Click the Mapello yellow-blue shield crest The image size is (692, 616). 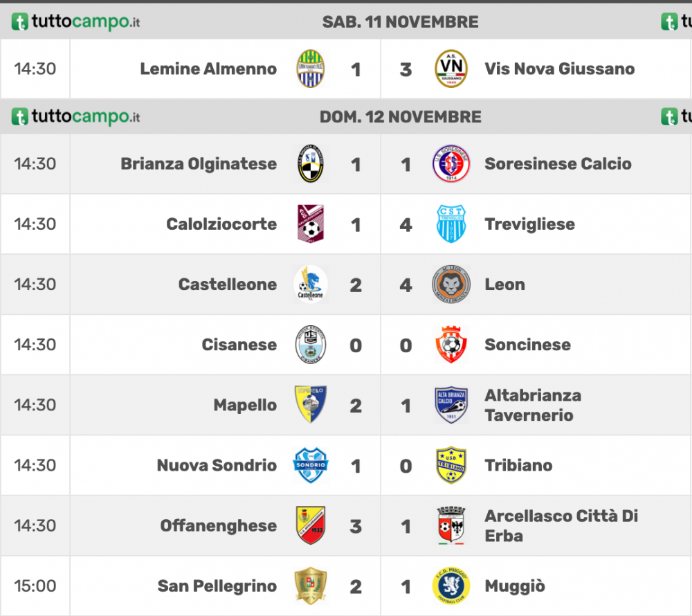click(x=310, y=404)
